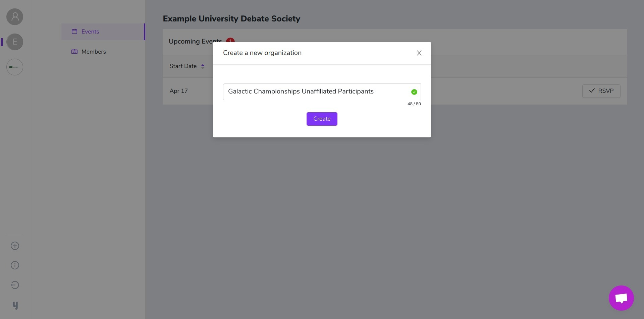
Task: Open the Members menu item
Action: pyautogui.click(x=103, y=52)
